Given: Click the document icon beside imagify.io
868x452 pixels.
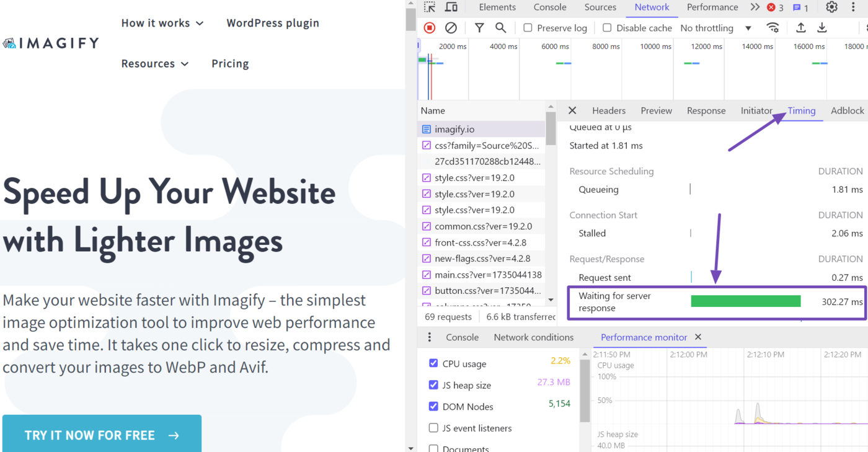Looking at the screenshot, I should tap(427, 129).
